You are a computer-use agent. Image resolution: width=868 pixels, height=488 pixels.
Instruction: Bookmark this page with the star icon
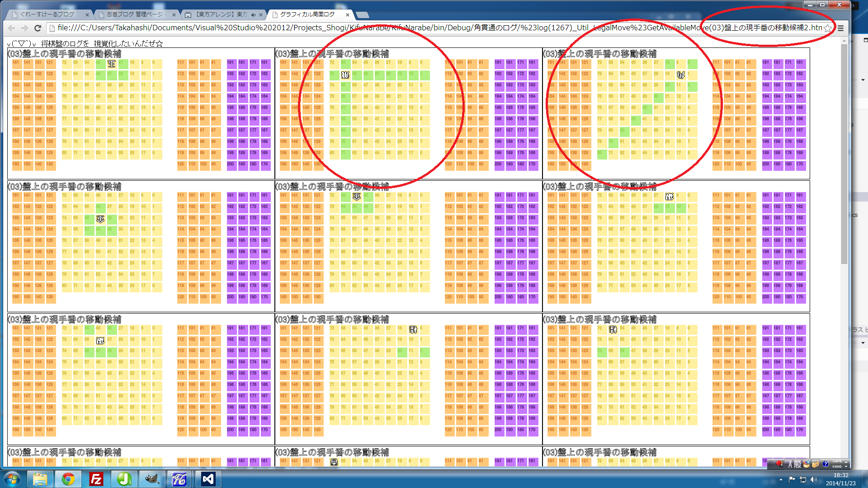[827, 28]
